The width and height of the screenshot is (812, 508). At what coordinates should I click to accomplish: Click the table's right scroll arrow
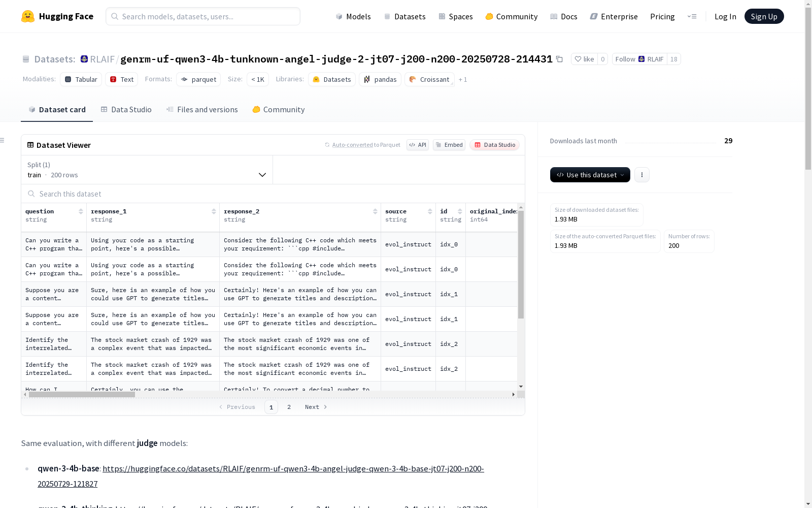pos(514,394)
